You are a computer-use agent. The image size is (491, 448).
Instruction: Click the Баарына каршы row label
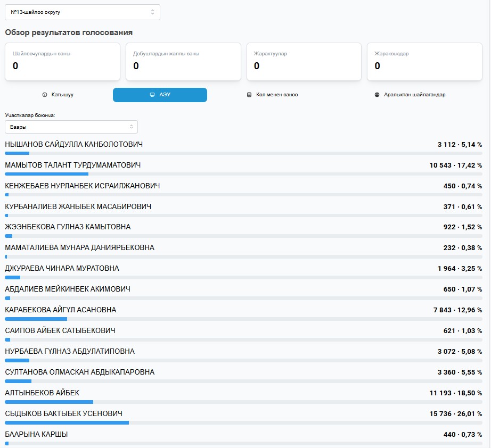36,434
